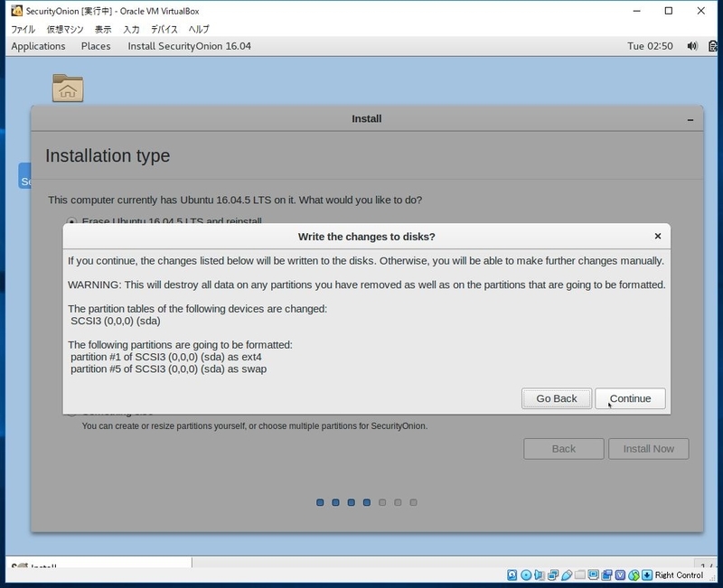Click the virtualization 'V' status icon
The width and height of the screenshot is (723, 588).
[620, 574]
